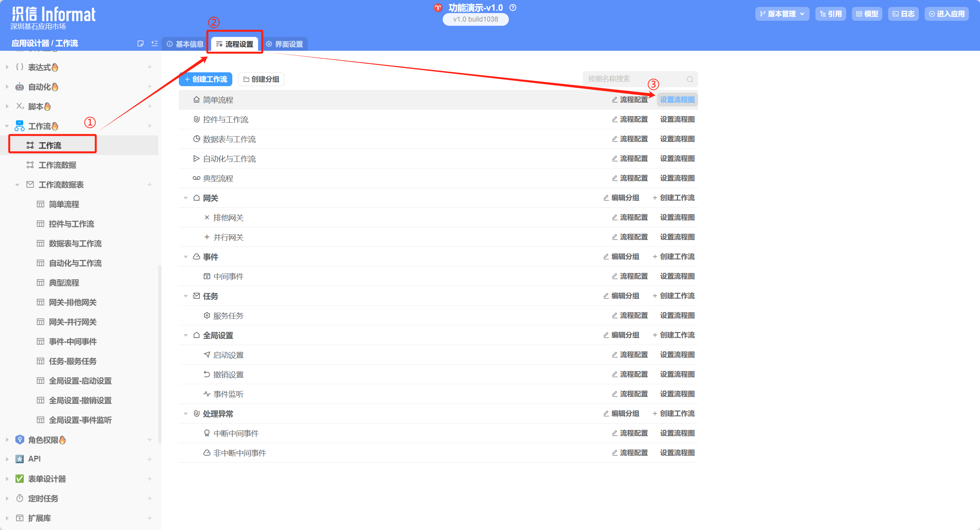This screenshot has width=980, height=530.
Task: Click the collapse sidebar list icon
Action: (155, 43)
